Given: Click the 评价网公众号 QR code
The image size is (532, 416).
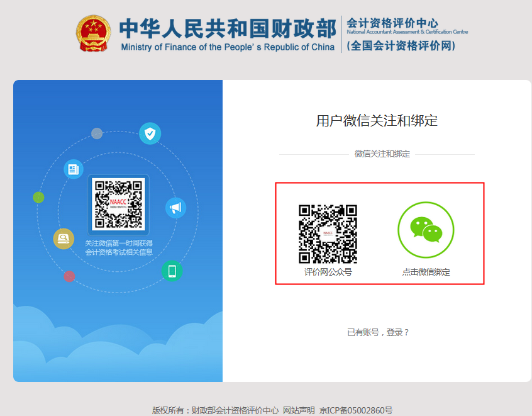Looking at the screenshot, I should [328, 234].
